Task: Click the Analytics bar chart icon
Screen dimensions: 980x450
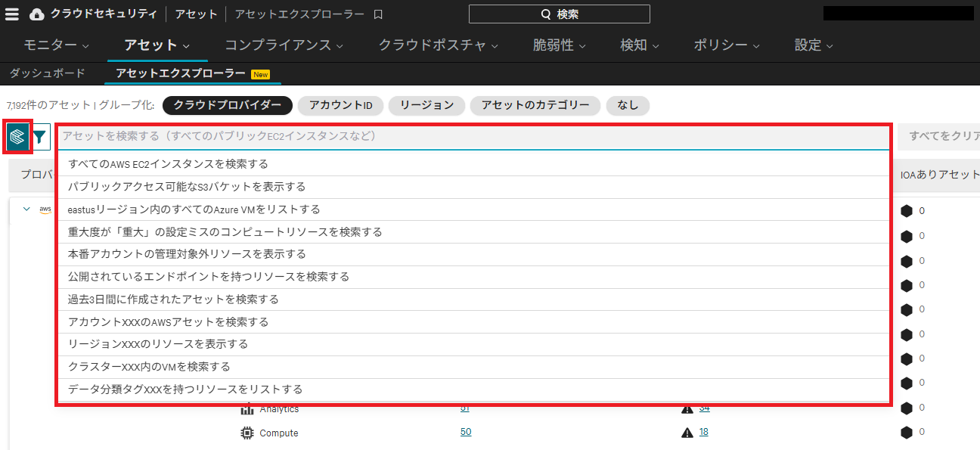Action: (247, 409)
